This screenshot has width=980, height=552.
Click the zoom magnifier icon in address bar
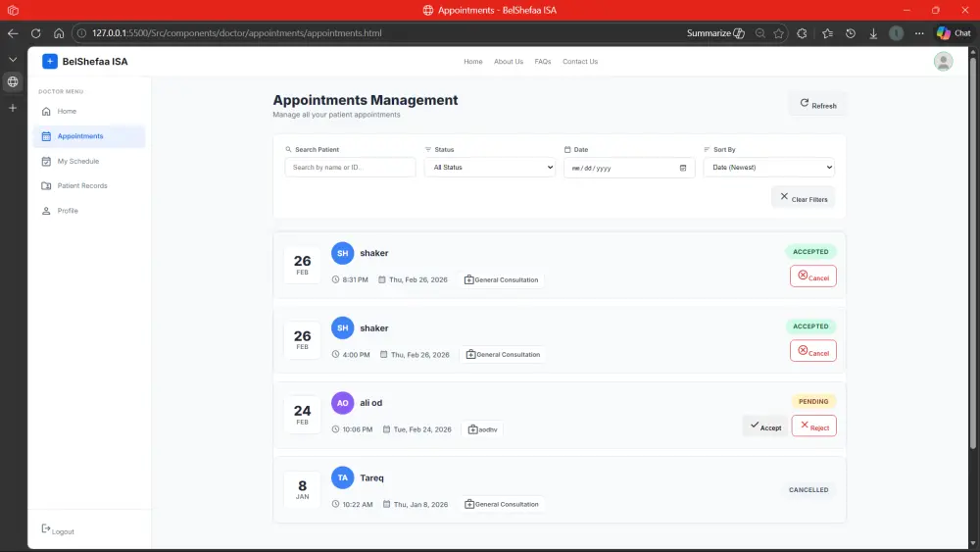[760, 33]
